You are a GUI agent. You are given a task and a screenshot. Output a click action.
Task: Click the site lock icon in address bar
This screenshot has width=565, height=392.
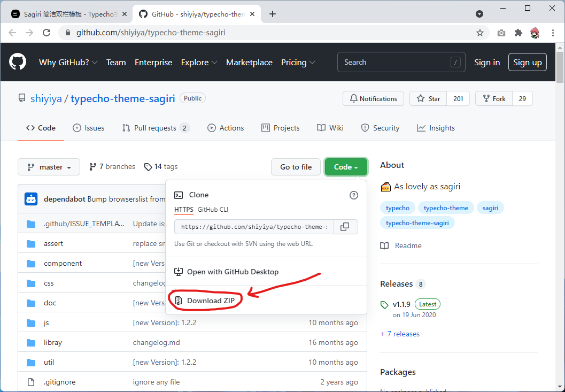[67, 33]
